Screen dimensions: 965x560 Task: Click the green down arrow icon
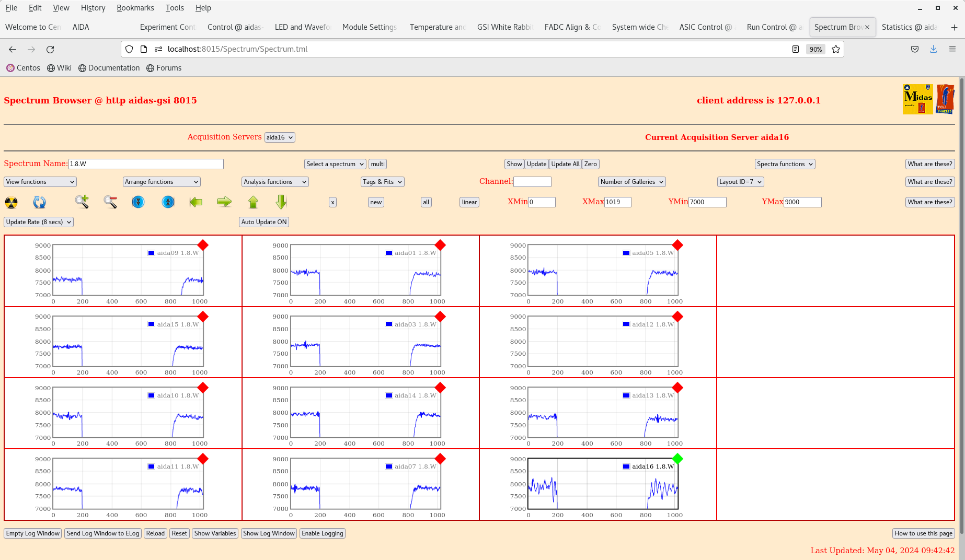(281, 202)
